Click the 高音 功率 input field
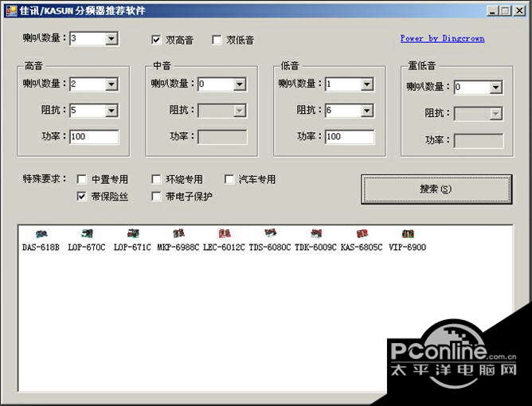The width and height of the screenshot is (532, 406). (x=94, y=137)
